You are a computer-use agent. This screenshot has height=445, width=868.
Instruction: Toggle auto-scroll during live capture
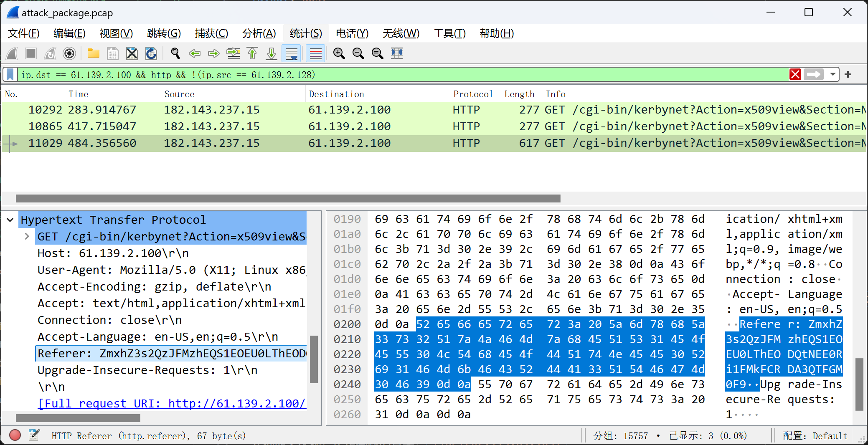(x=291, y=53)
